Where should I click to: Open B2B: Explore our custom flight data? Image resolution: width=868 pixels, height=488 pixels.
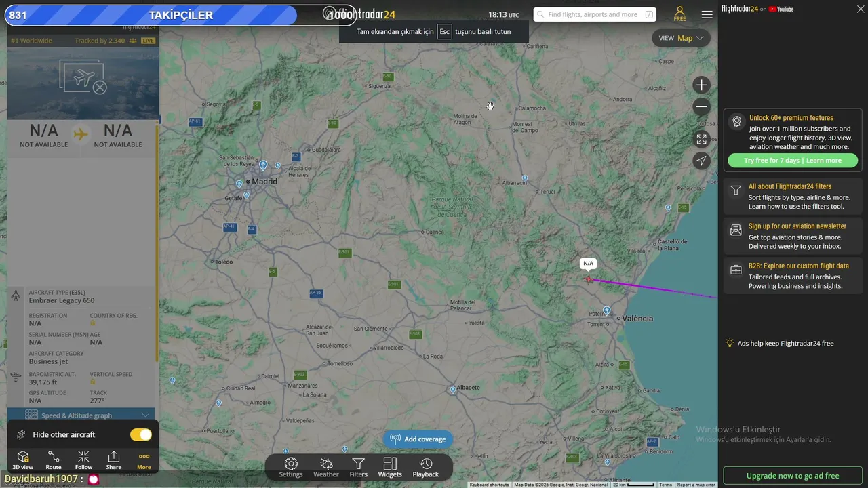[799, 266]
